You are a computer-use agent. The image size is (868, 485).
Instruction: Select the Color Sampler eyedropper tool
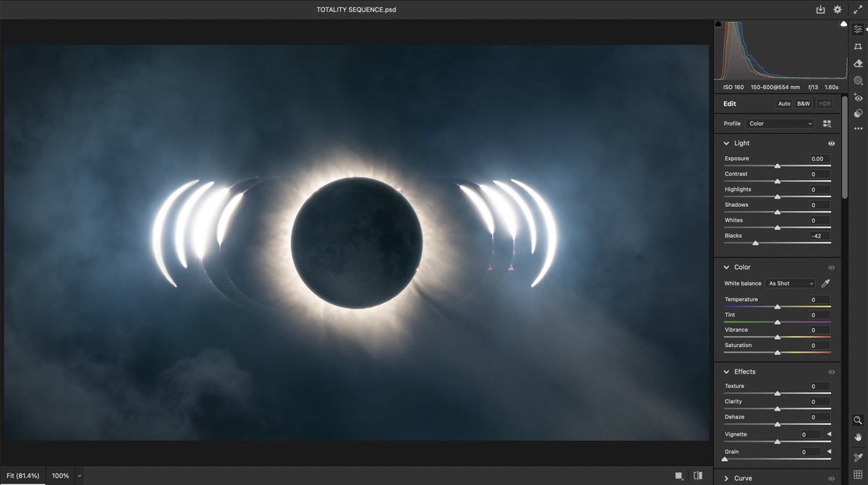coord(858,456)
